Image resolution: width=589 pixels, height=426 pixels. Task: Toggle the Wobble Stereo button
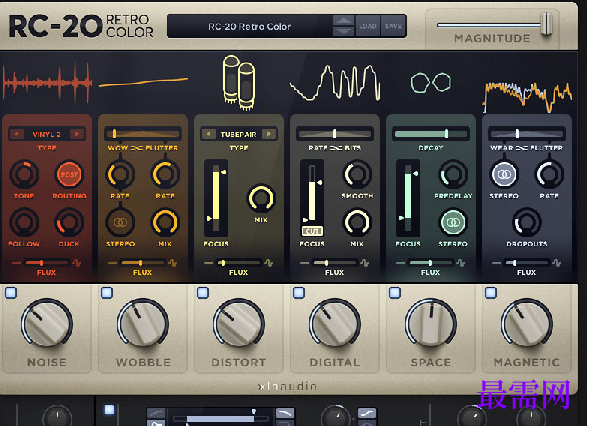(x=120, y=222)
